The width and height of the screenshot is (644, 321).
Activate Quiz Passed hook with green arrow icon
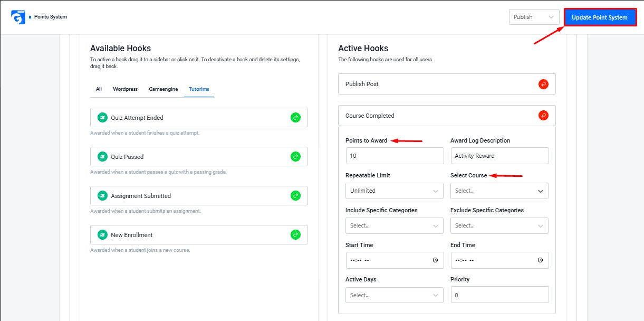[x=295, y=157]
